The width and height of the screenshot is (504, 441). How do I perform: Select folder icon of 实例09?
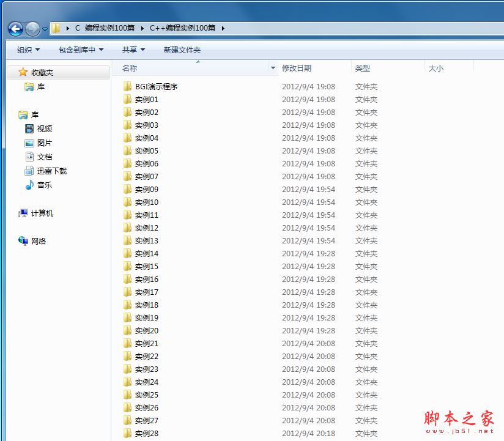(x=128, y=189)
